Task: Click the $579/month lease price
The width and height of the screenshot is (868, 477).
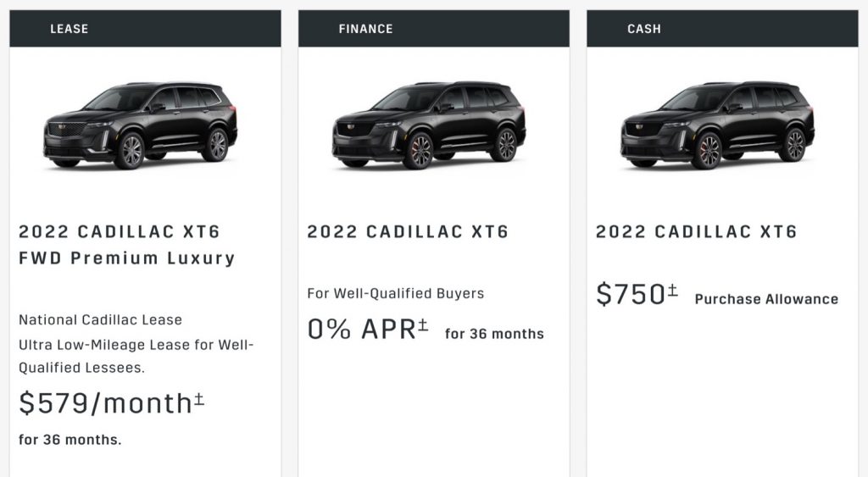Action: pyautogui.click(x=105, y=402)
